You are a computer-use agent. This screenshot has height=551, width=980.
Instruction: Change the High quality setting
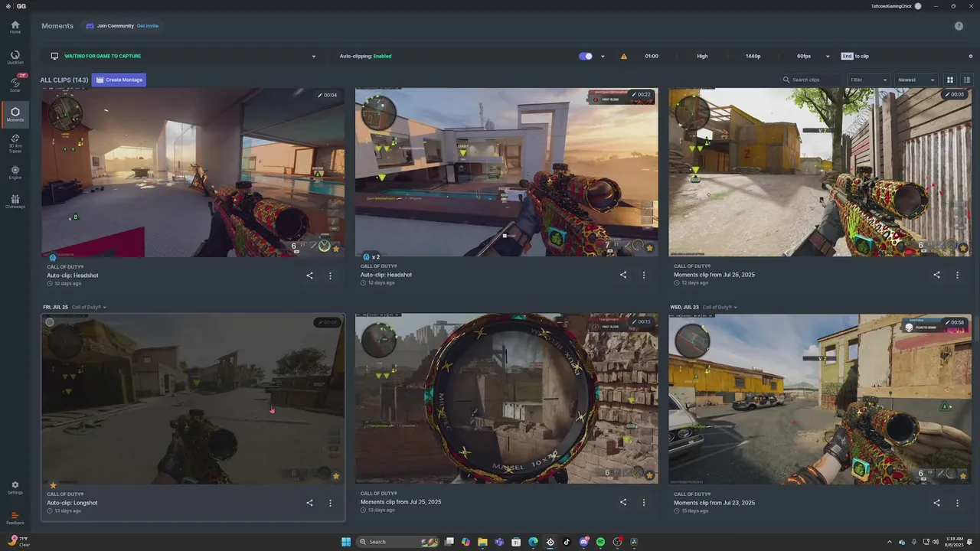[702, 56]
